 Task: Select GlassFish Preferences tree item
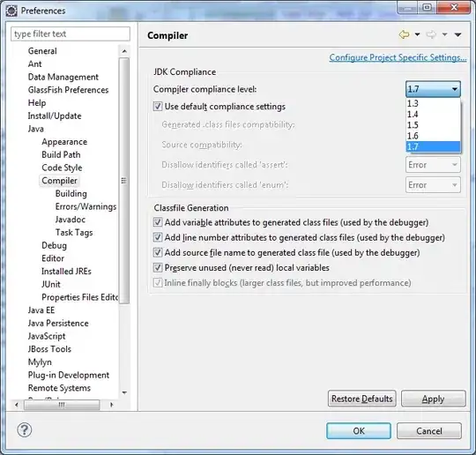68,90
